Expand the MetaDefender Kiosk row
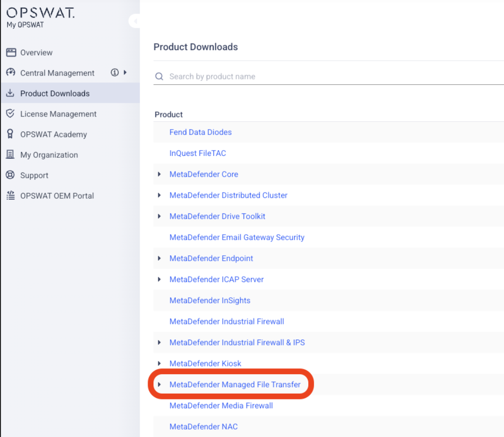The height and width of the screenshot is (437, 504). 159,363
